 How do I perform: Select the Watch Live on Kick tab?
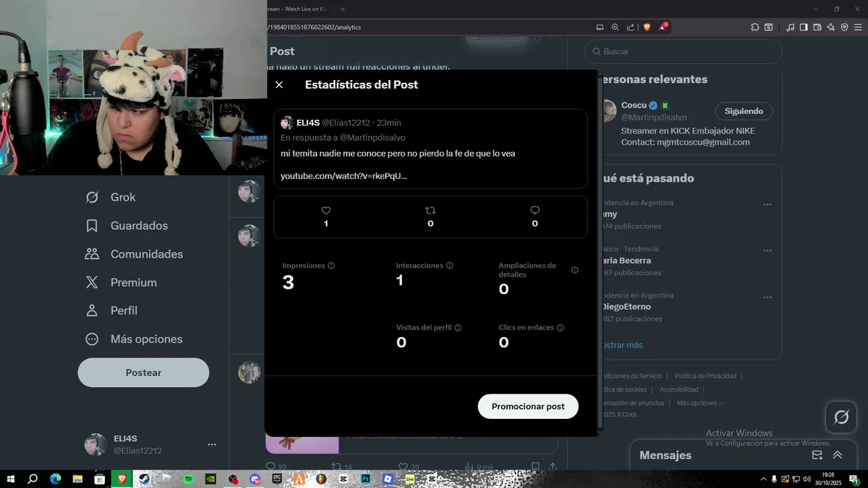(x=296, y=9)
